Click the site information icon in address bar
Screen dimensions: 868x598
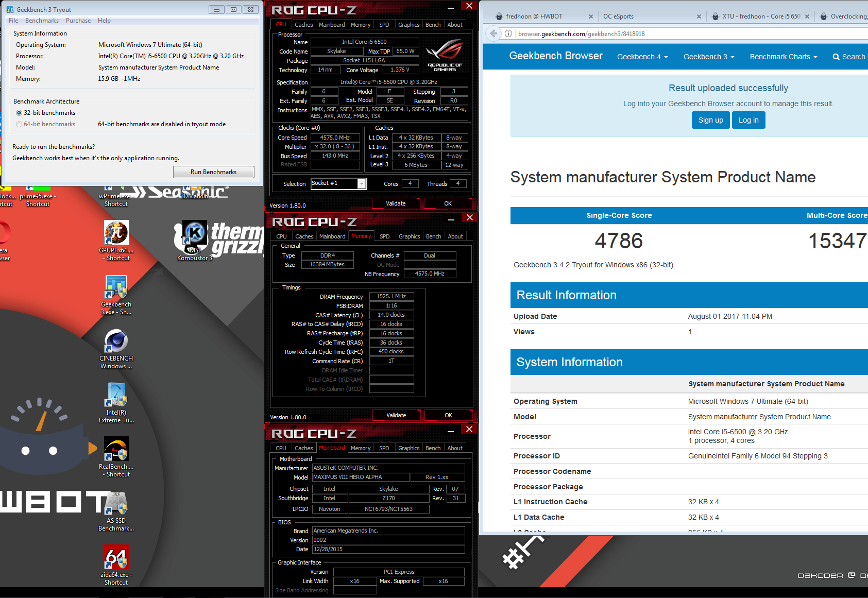[x=508, y=33]
